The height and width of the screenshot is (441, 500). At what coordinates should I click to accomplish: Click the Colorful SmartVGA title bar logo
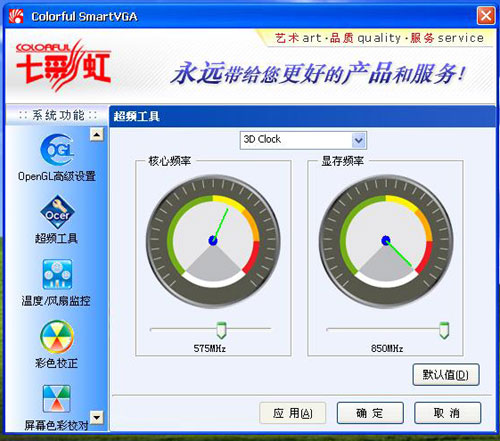(16, 16)
